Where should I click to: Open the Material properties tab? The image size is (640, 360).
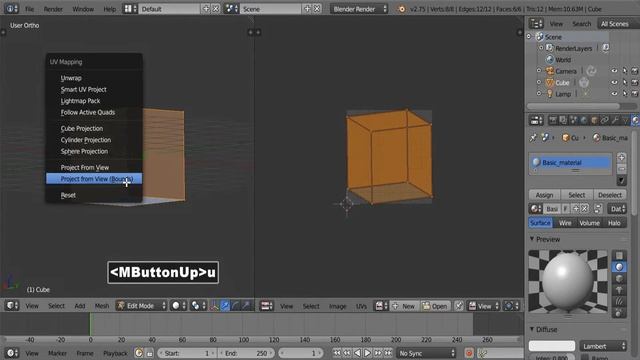pyautogui.click(x=635, y=120)
